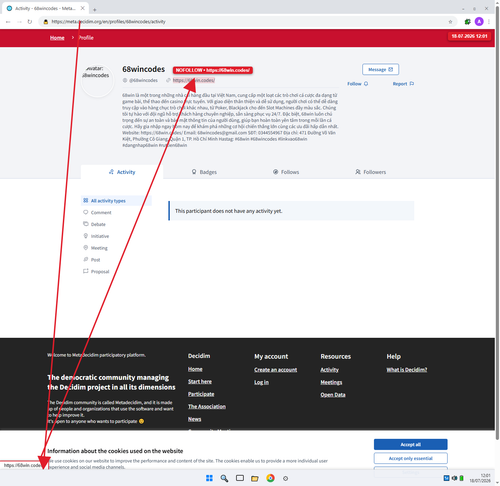The height and width of the screenshot is (486, 500).
Task: Open the Start here footer link
Action: point(200,382)
